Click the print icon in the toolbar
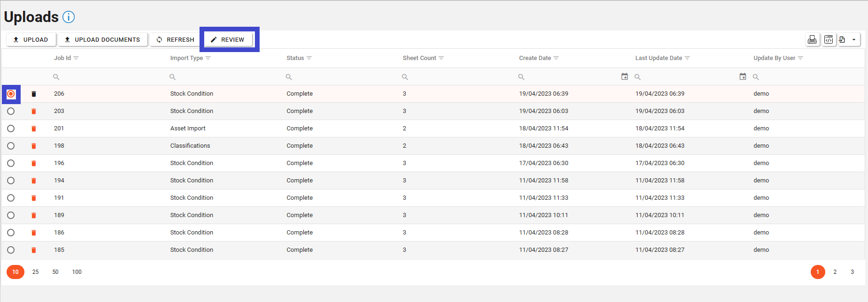The image size is (868, 302). click(812, 40)
